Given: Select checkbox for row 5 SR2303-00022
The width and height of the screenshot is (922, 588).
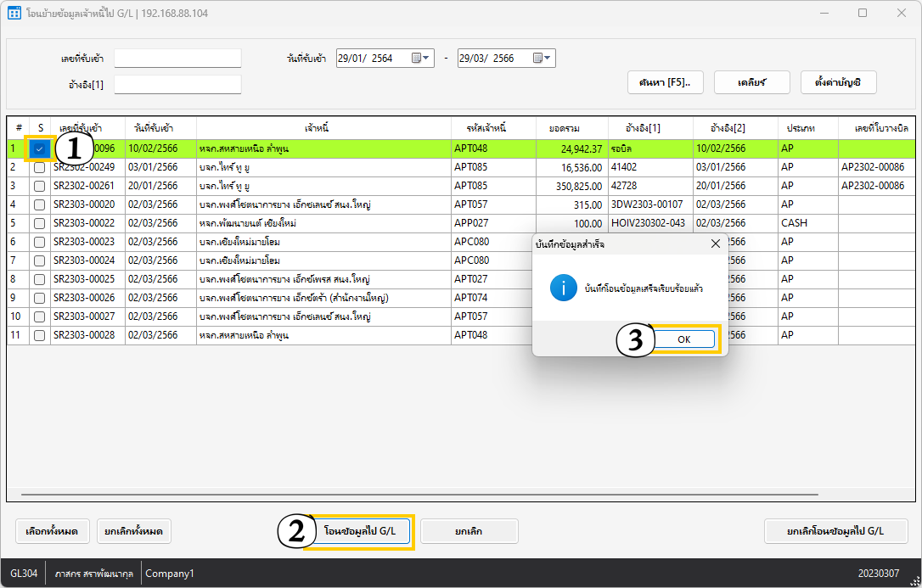Looking at the screenshot, I should tap(39, 223).
